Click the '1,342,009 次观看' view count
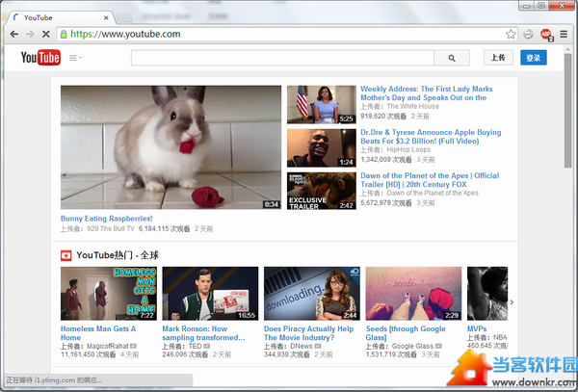This screenshot has height=392, width=578. point(386,160)
